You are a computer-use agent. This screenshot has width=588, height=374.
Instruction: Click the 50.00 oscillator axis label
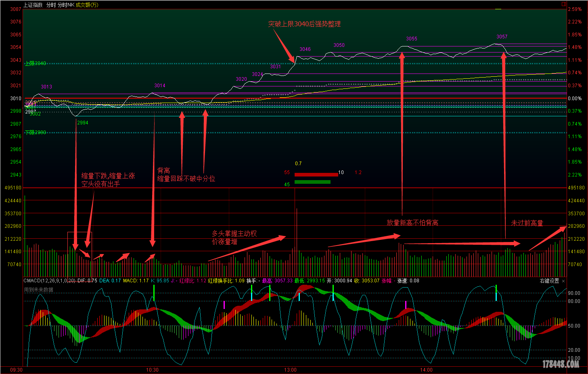(x=574, y=326)
